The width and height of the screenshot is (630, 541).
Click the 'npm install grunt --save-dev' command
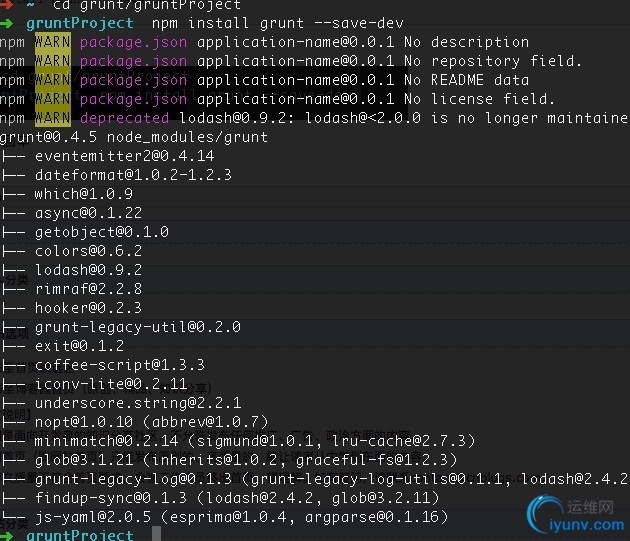277,23
